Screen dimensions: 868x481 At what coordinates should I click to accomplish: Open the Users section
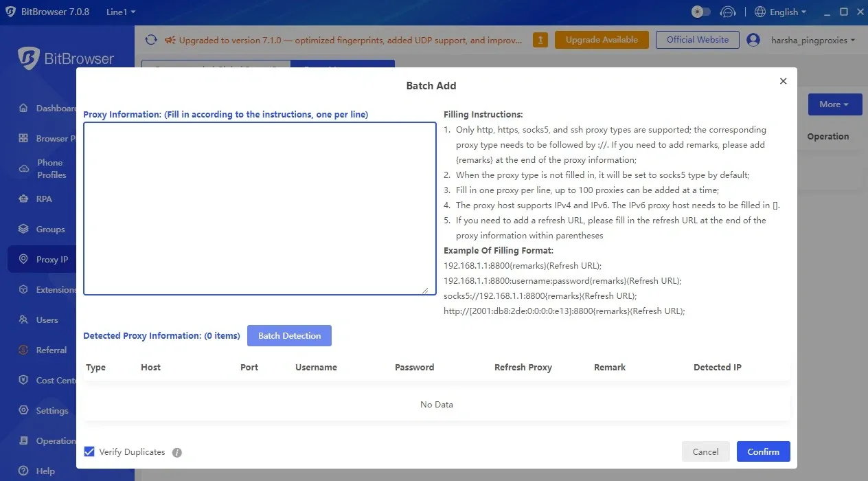coord(47,320)
